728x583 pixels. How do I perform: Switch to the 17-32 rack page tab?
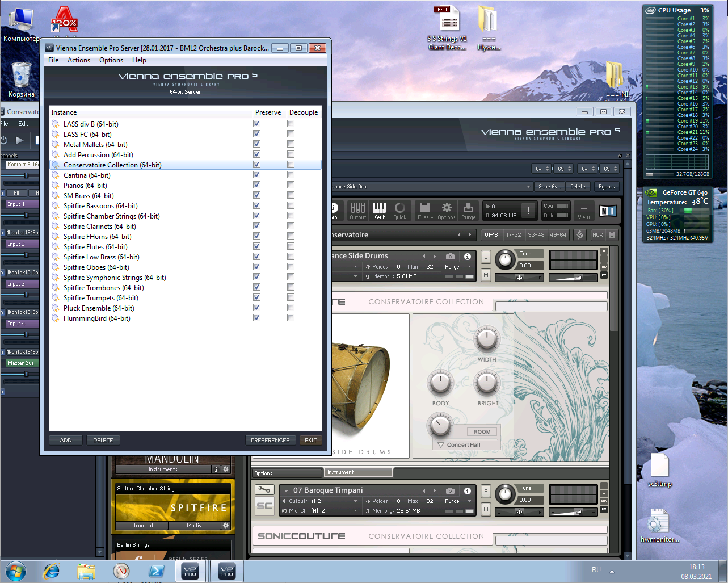[514, 234]
